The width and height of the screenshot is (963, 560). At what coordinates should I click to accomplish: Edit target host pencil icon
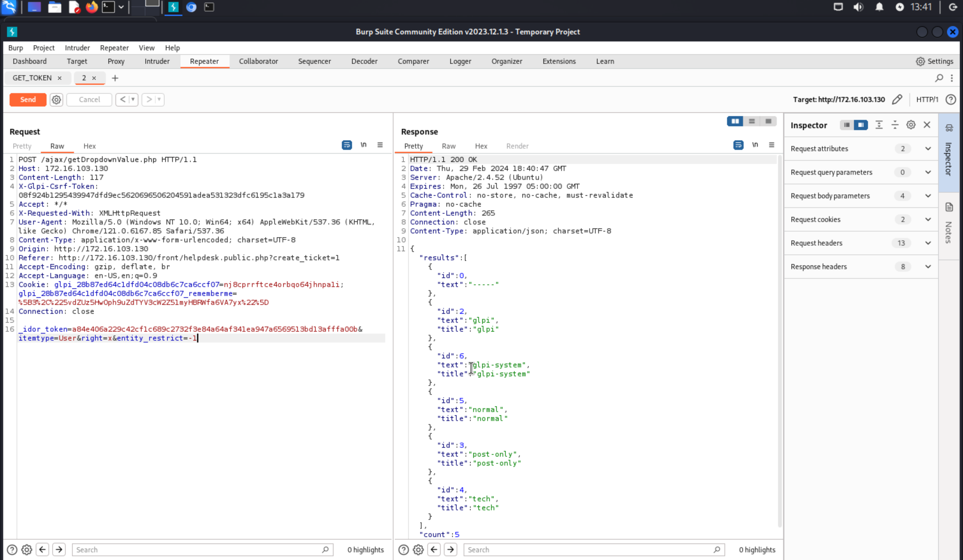point(897,99)
